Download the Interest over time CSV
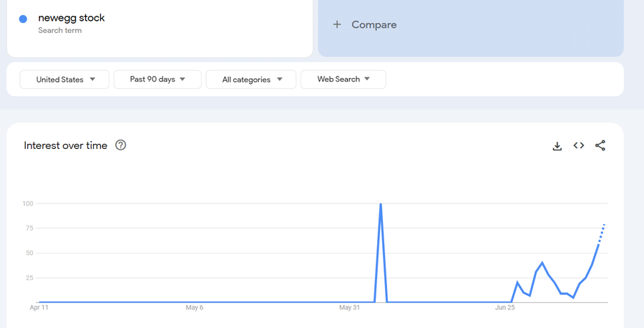 [557, 146]
